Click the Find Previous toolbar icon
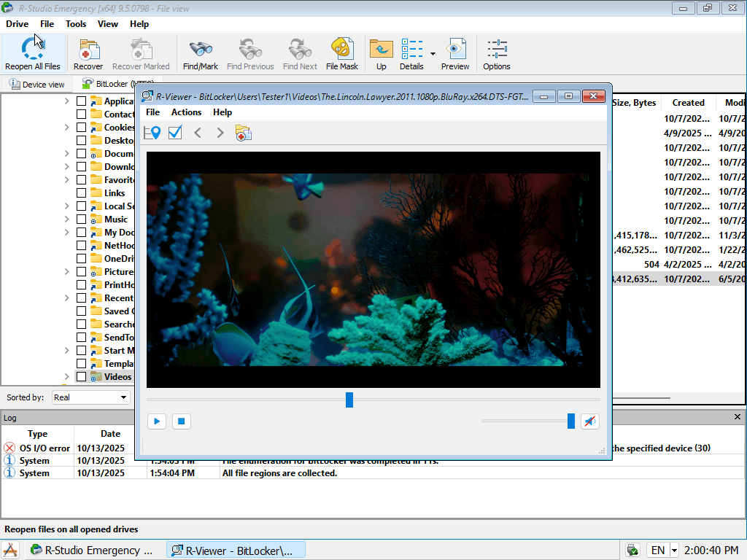The image size is (747, 560). tap(250, 52)
